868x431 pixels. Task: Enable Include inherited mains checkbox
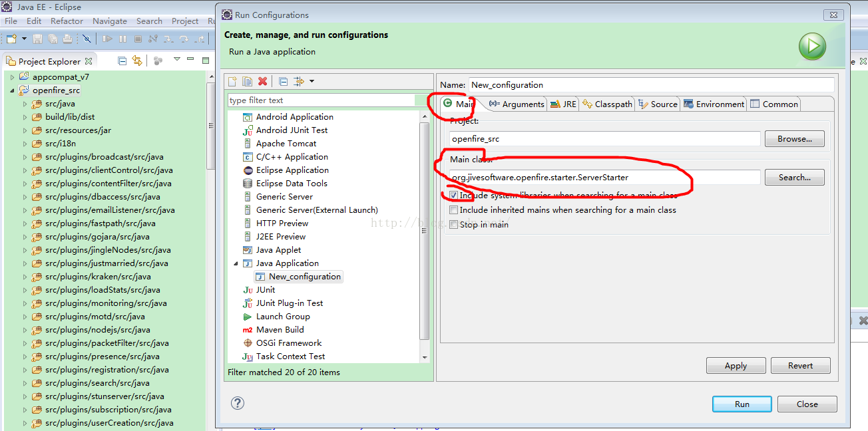pos(454,210)
